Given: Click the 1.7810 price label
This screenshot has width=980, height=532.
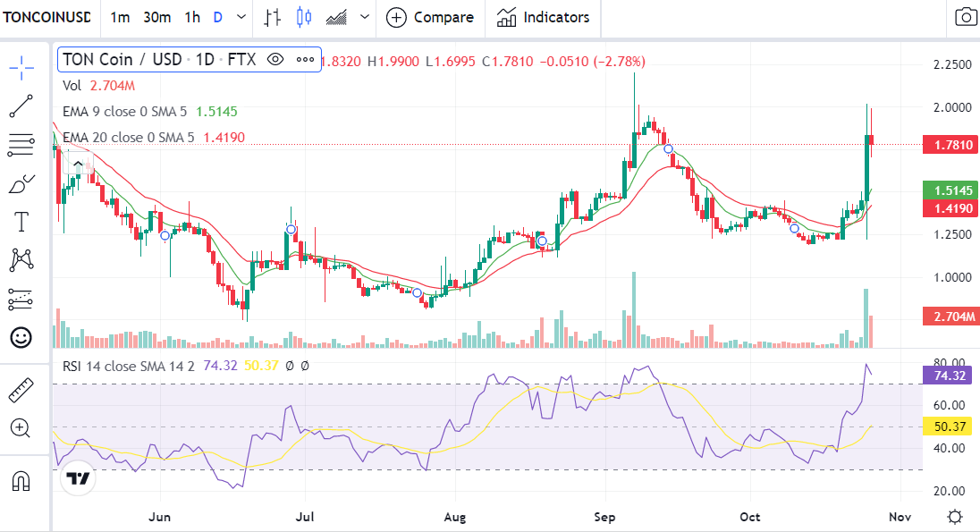Looking at the screenshot, I should click(950, 144).
